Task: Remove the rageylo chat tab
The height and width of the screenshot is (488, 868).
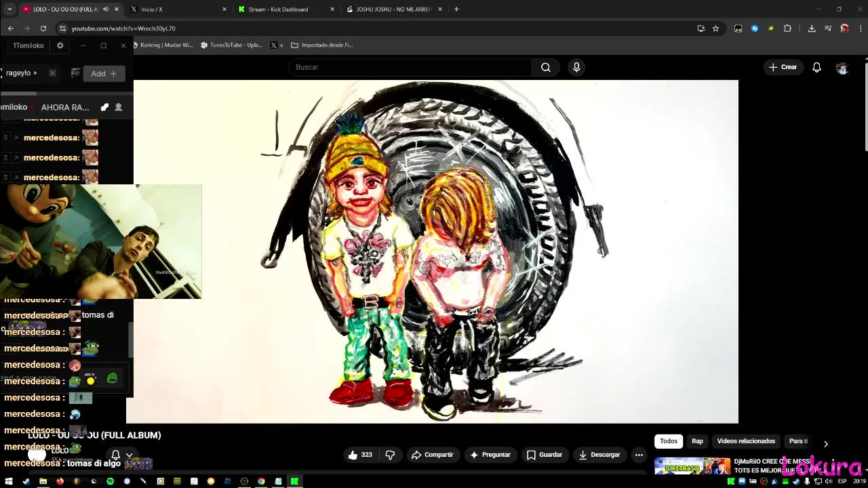Action: click(x=52, y=73)
